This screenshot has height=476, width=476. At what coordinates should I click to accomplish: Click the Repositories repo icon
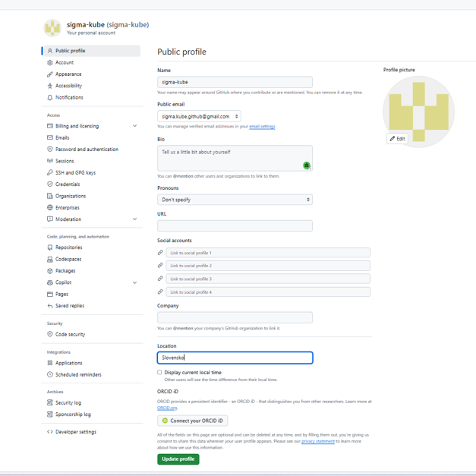(x=50, y=247)
